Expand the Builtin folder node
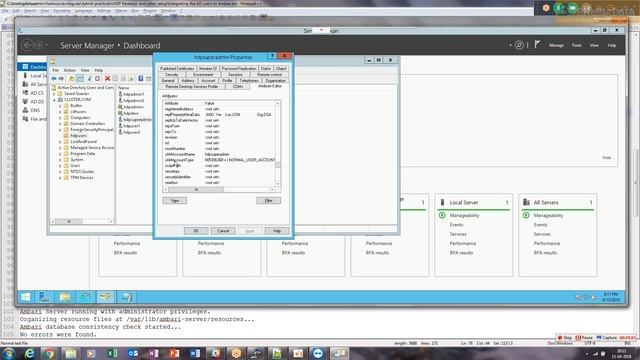 pos(60,105)
